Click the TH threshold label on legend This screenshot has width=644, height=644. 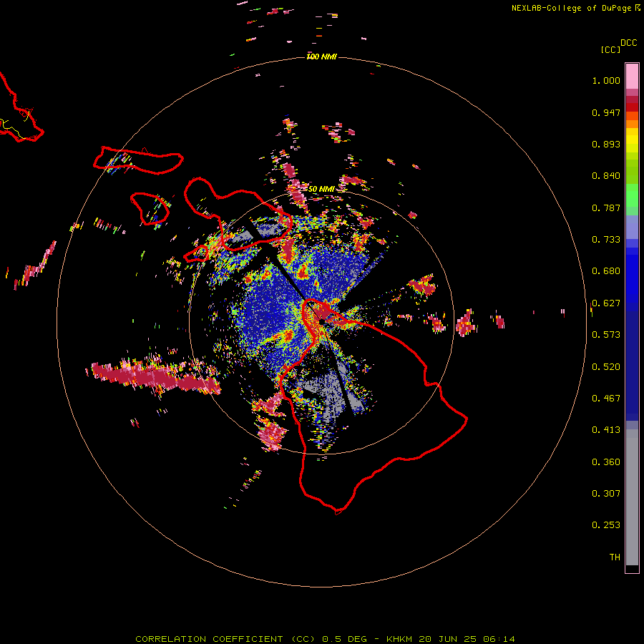point(615,557)
